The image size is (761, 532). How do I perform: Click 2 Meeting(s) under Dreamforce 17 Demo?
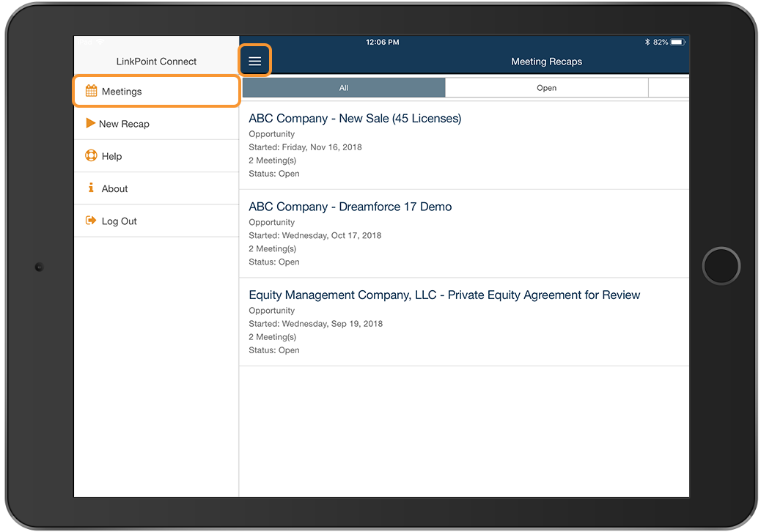pos(272,249)
